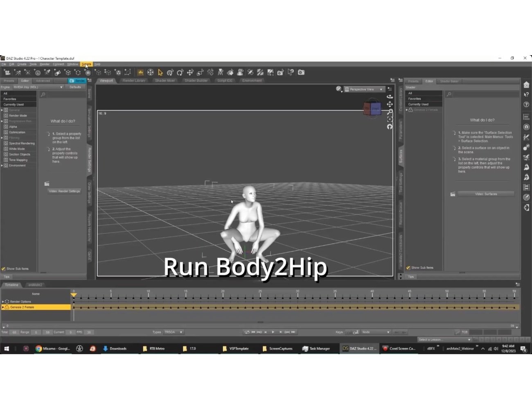Switch to the aniMate2 tab
Screen dimensions: 532x409
coord(36,285)
